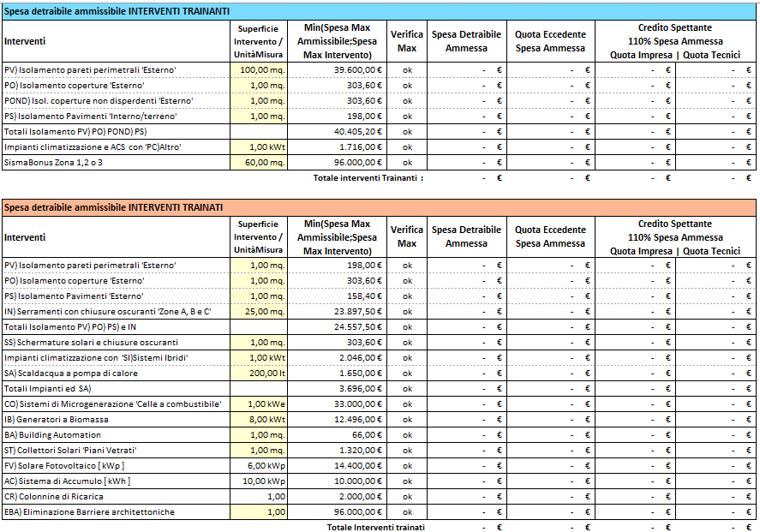Screen dimensions: 760x532
Task: Select the 23.897,50 € amount cell
Action: click(338, 312)
